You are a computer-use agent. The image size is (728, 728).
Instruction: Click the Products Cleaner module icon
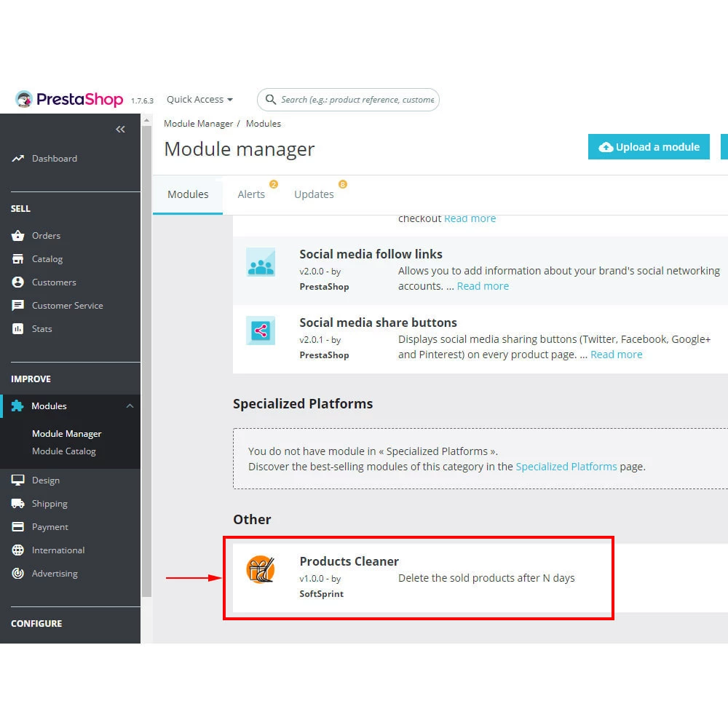tap(260, 570)
